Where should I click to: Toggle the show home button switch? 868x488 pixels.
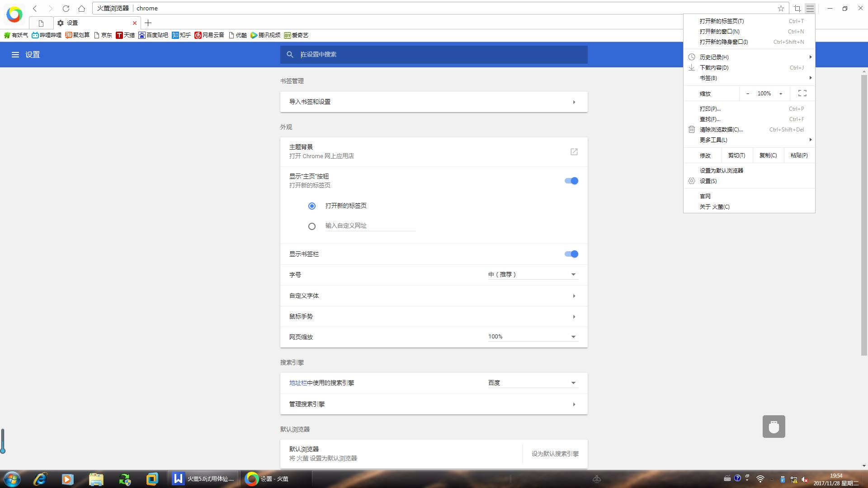[571, 181]
